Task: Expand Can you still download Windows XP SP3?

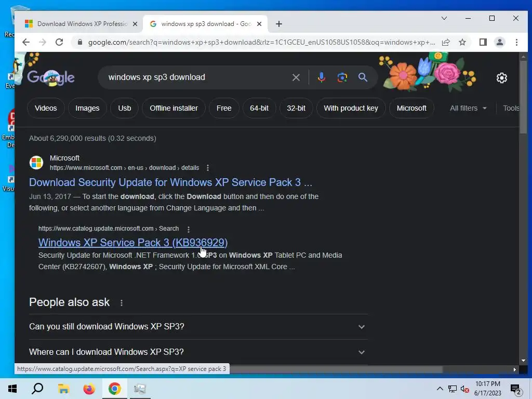Action: pyautogui.click(x=198, y=327)
